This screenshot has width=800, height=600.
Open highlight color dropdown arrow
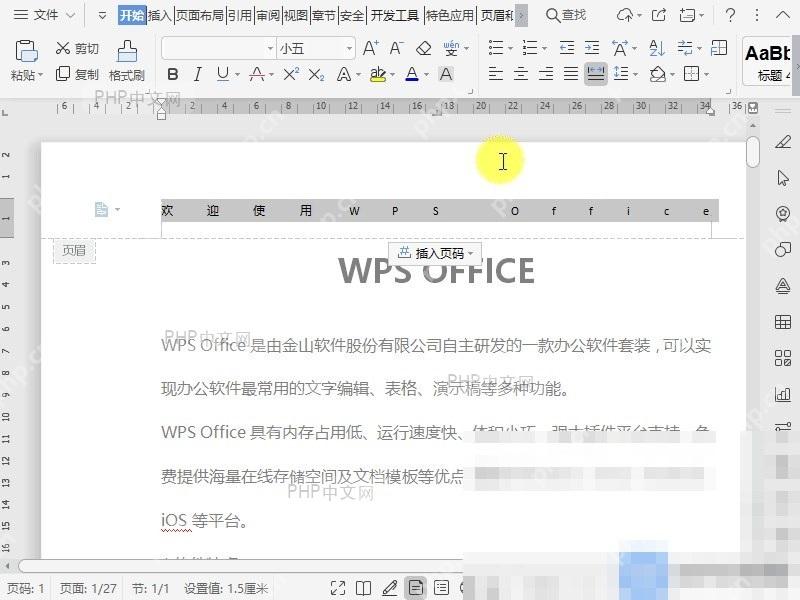point(392,75)
